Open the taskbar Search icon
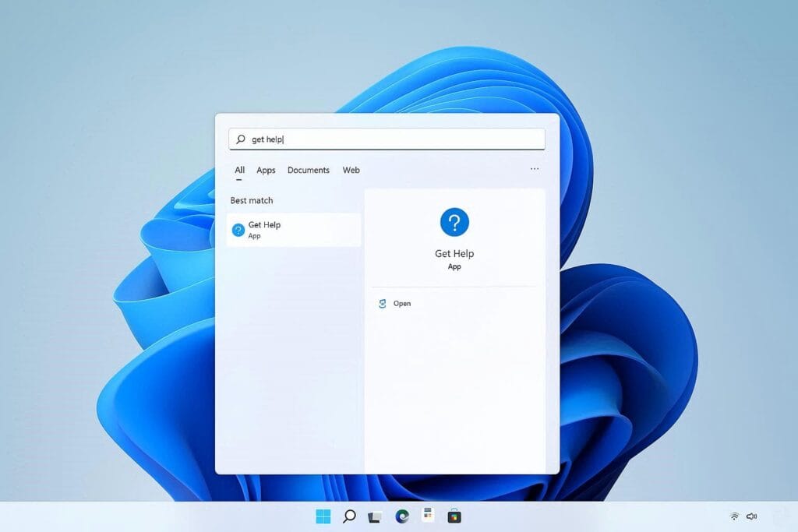Screen dimensions: 798x532 click(x=349, y=516)
